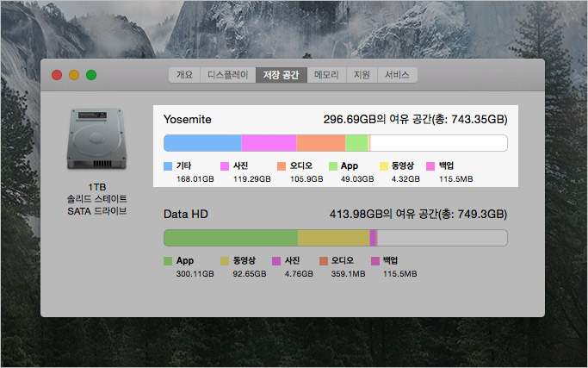588x368 pixels.
Task: Switch to the 개요 tab
Action: pos(184,75)
